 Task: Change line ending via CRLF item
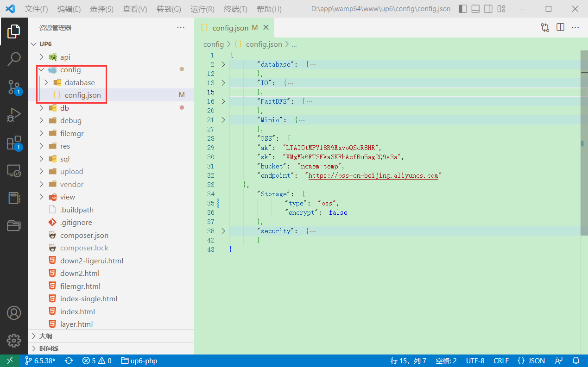501,361
